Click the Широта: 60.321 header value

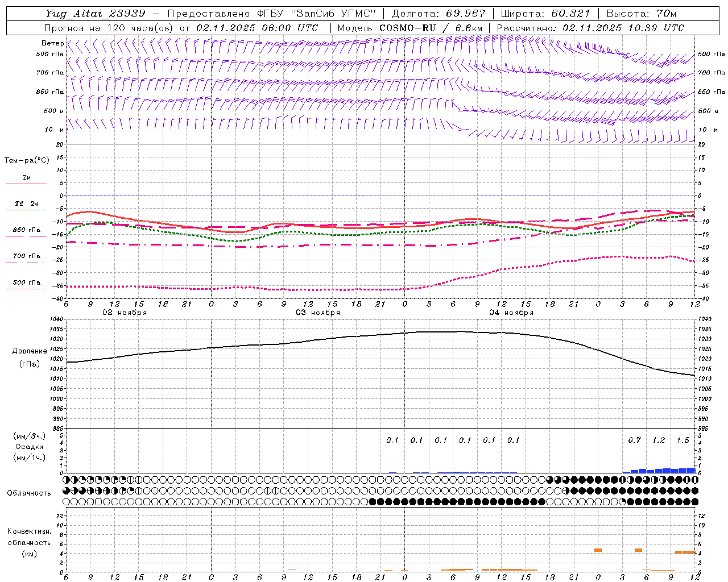[x=545, y=14]
